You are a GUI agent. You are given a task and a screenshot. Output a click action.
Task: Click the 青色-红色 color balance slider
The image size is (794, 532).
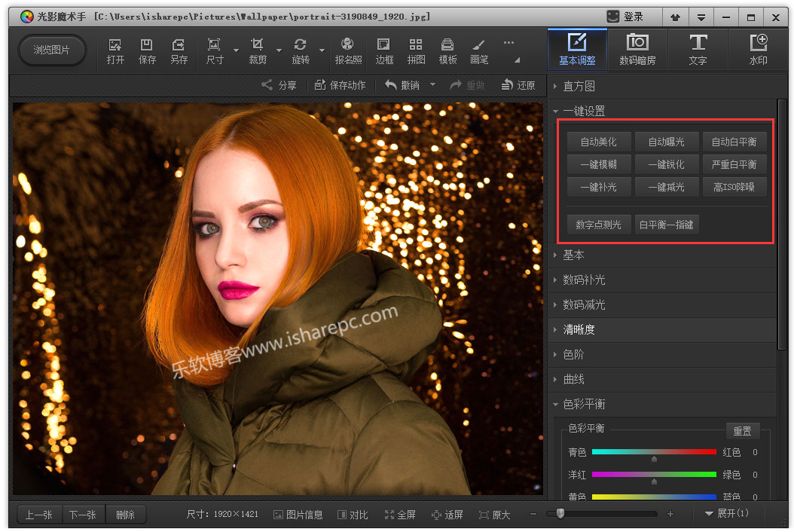click(653, 452)
